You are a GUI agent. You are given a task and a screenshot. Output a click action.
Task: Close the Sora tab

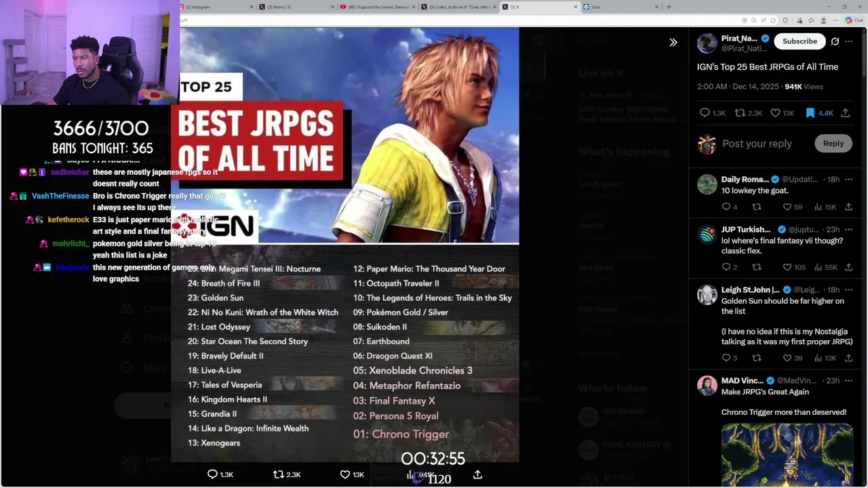656,7
